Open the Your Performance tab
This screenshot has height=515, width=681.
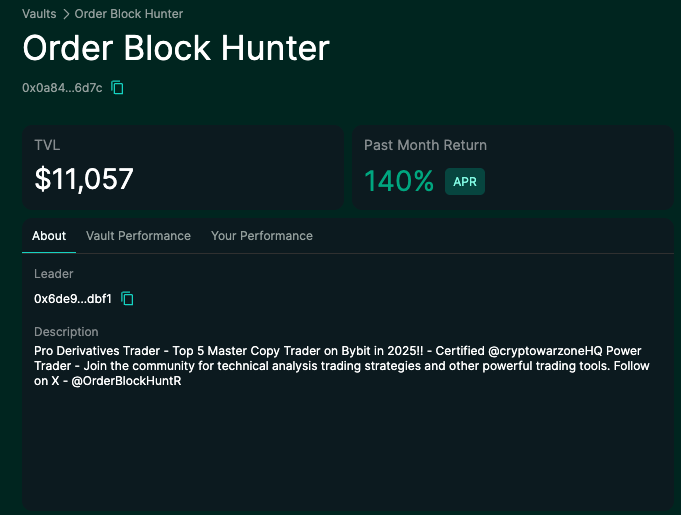click(262, 236)
